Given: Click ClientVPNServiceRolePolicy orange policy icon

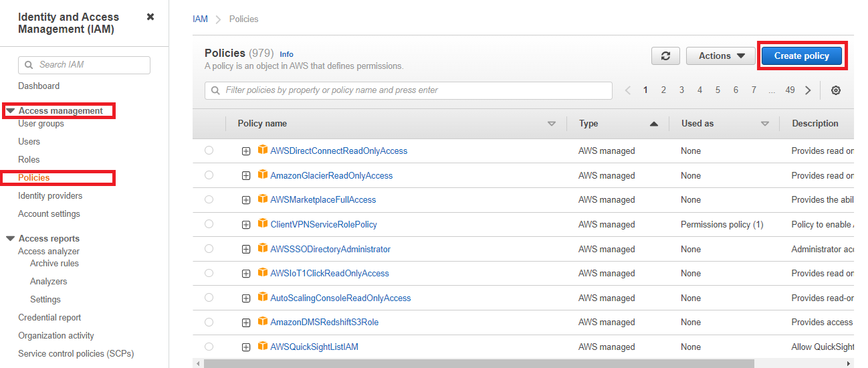Looking at the screenshot, I should click(x=263, y=223).
